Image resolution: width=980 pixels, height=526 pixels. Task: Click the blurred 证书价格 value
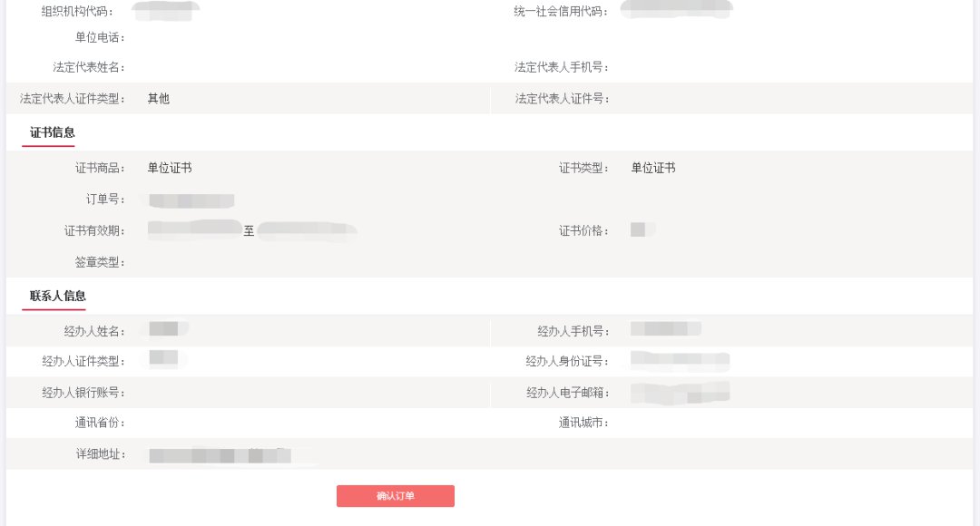click(x=640, y=229)
